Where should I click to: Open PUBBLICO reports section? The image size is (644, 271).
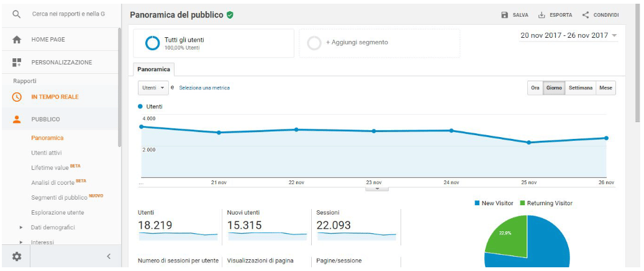[x=45, y=119]
